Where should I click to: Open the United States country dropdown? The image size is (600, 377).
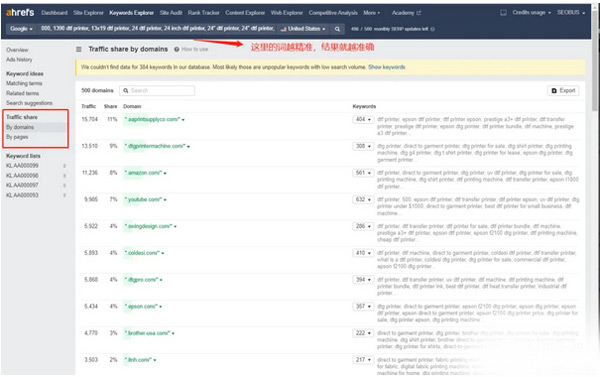pyautogui.click(x=303, y=29)
